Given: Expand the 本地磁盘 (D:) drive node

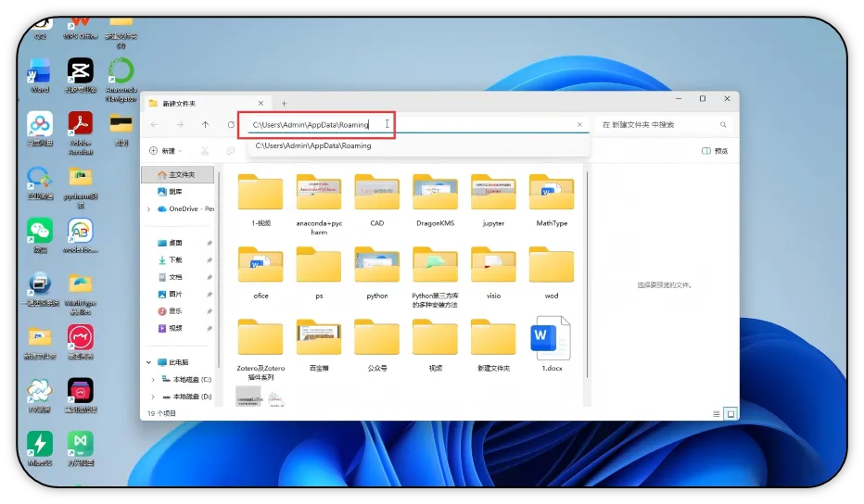Looking at the screenshot, I should [153, 397].
